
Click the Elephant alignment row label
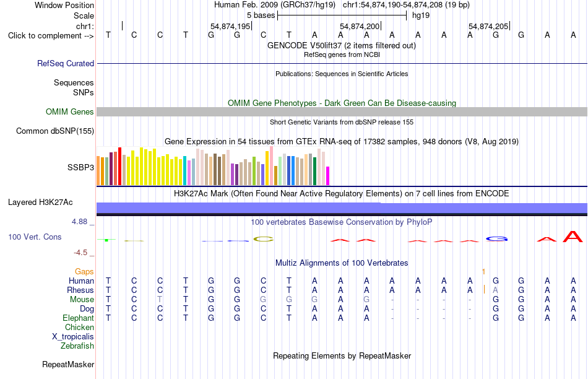pyautogui.click(x=79, y=318)
